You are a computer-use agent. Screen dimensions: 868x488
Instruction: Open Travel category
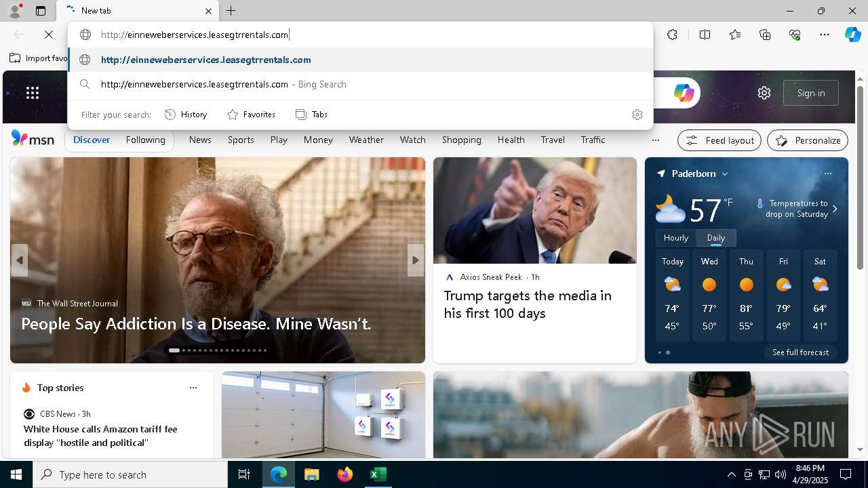click(x=553, y=140)
